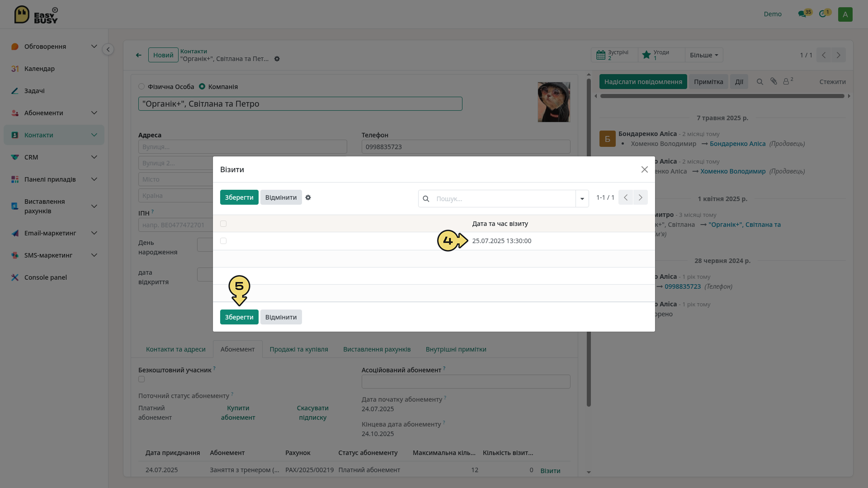
Task: Open the Візити dialog gear settings
Action: [308, 197]
